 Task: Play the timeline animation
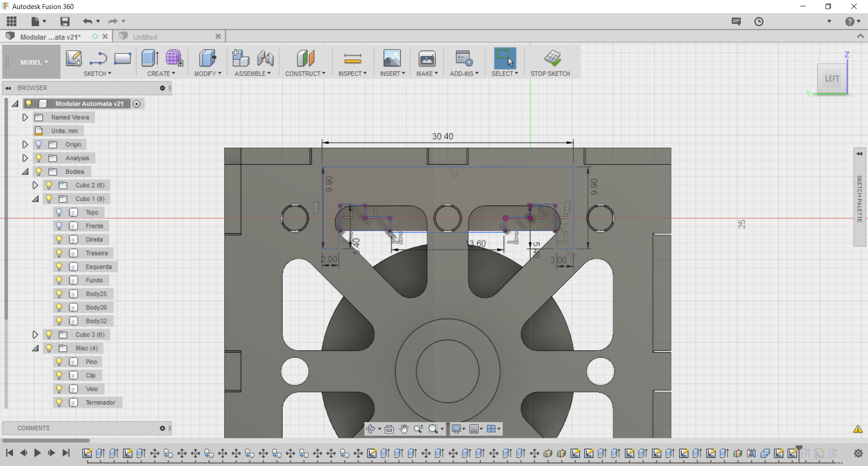coord(38,452)
